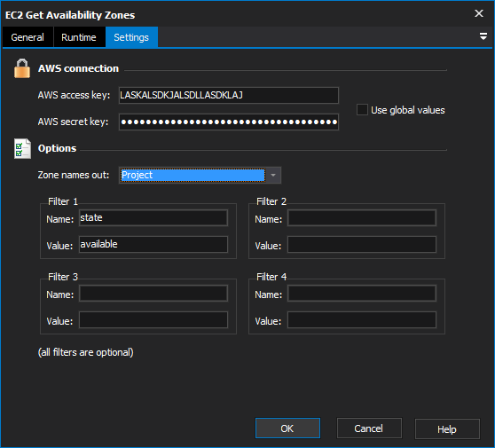Click the 'Filter 1' group label
Viewport: 495px width, 448px height.
(x=63, y=201)
